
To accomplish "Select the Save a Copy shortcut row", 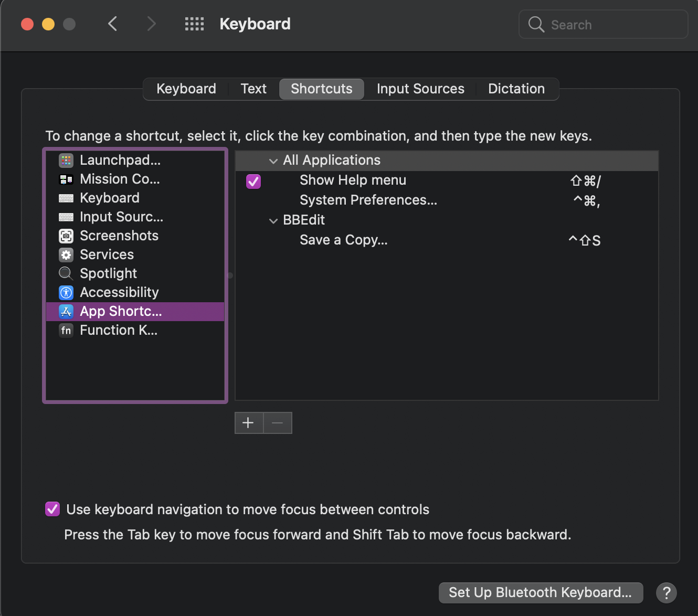I will tap(343, 240).
